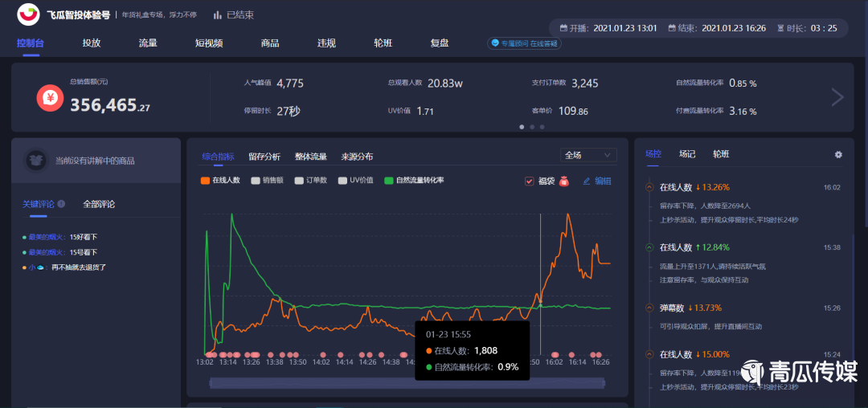Click the calendar icon beside 结束
868x408 pixels.
pos(672,28)
